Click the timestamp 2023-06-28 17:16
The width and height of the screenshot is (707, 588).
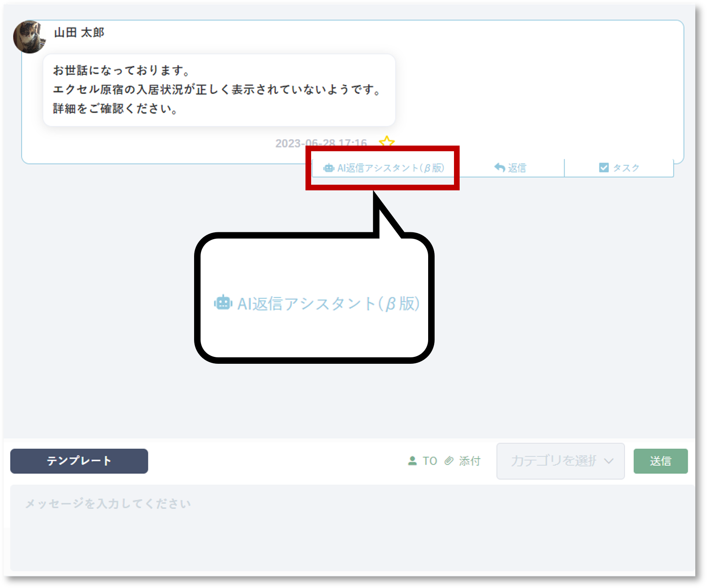(x=321, y=142)
